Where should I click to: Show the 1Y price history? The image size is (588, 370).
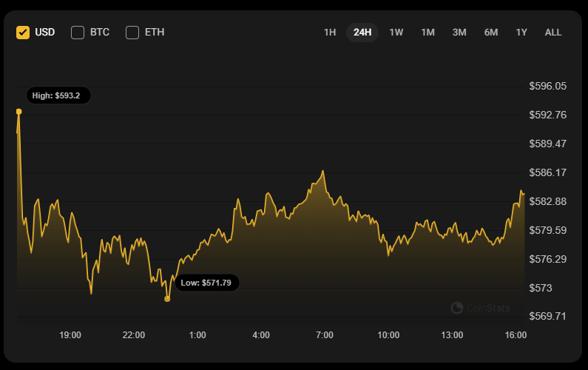[521, 32]
